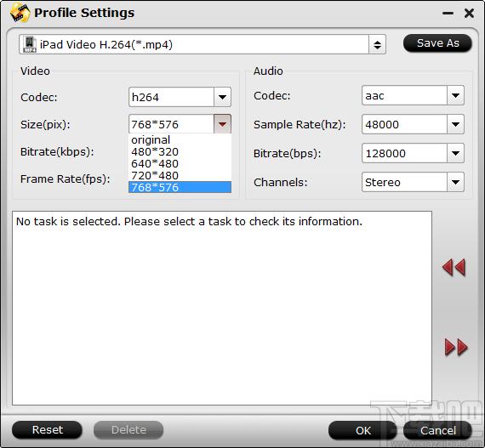Expand the video Codec h264 dropdown

(x=222, y=97)
